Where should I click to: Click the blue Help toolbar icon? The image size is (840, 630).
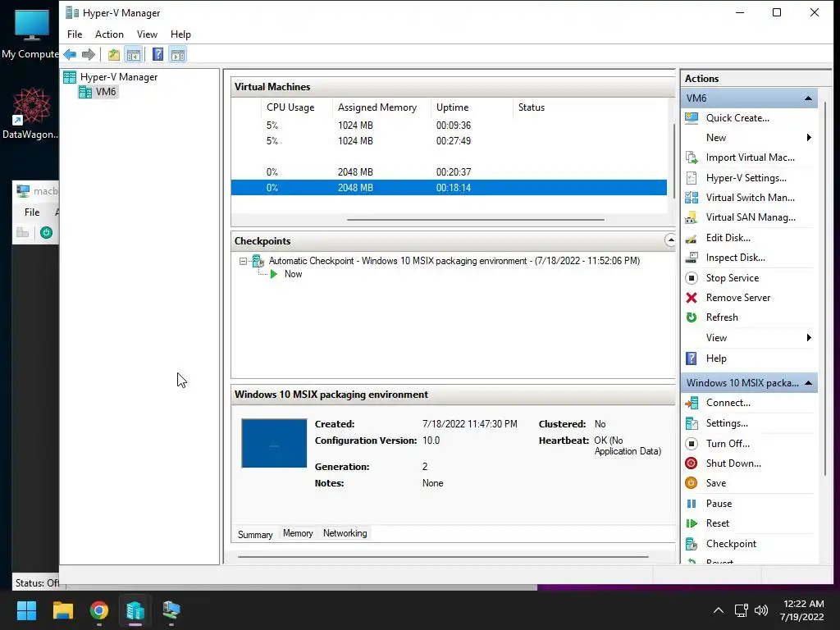coord(158,54)
